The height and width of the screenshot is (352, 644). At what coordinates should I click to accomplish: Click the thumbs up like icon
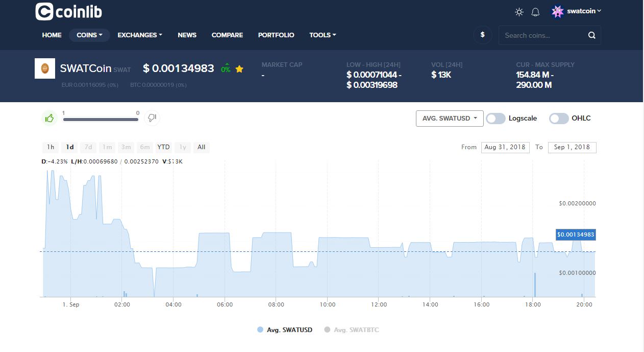(x=49, y=118)
